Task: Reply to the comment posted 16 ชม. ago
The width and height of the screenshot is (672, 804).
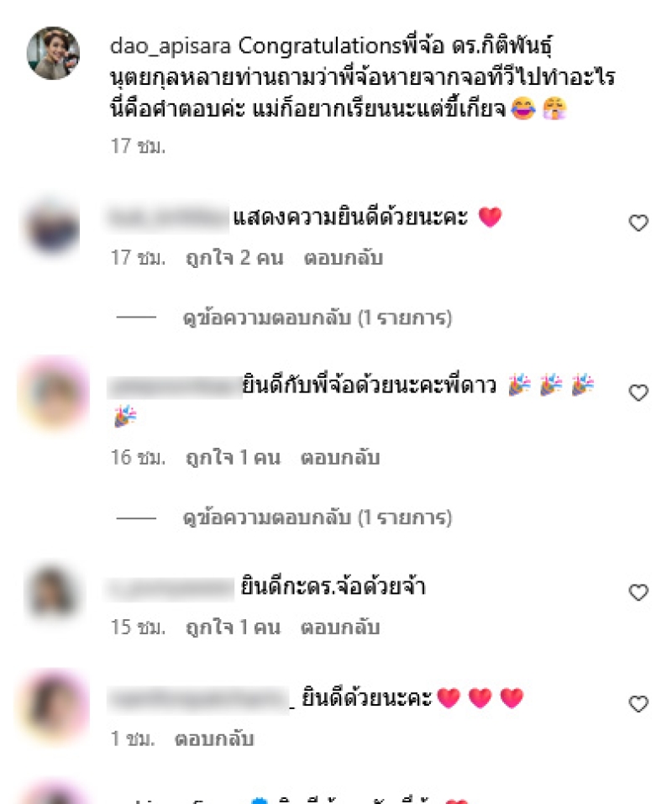Action: coord(340,457)
